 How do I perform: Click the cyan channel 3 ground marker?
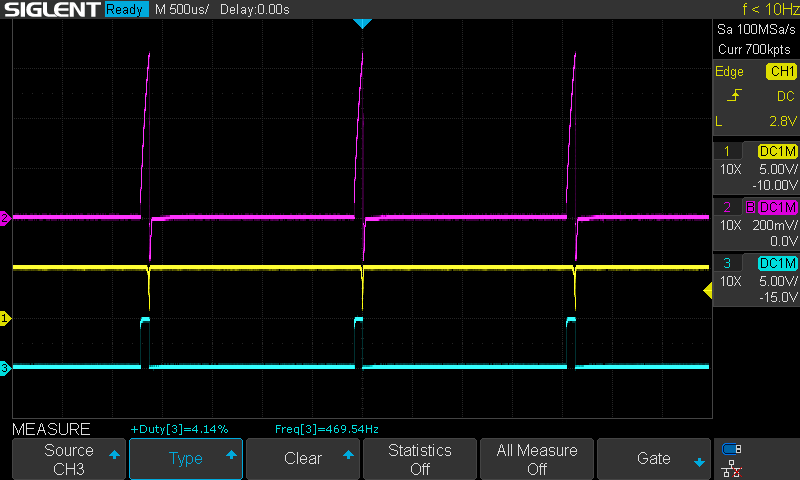[5, 368]
